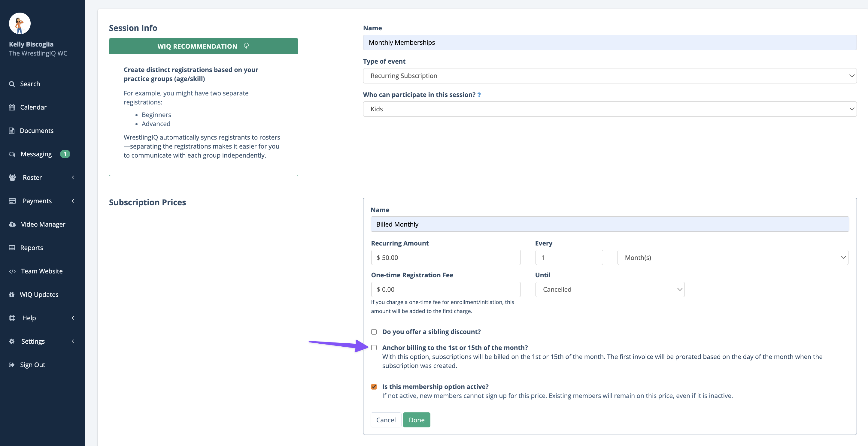Screen dimensions: 868x446
Task: Click the question mark help link
Action: point(479,95)
